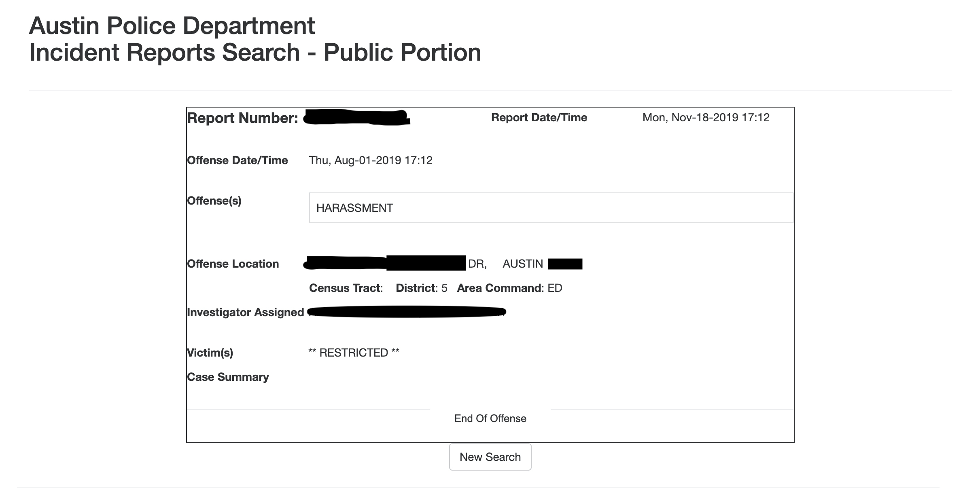This screenshot has width=980, height=490.
Task: Click the Offense Location label
Action: [233, 264]
